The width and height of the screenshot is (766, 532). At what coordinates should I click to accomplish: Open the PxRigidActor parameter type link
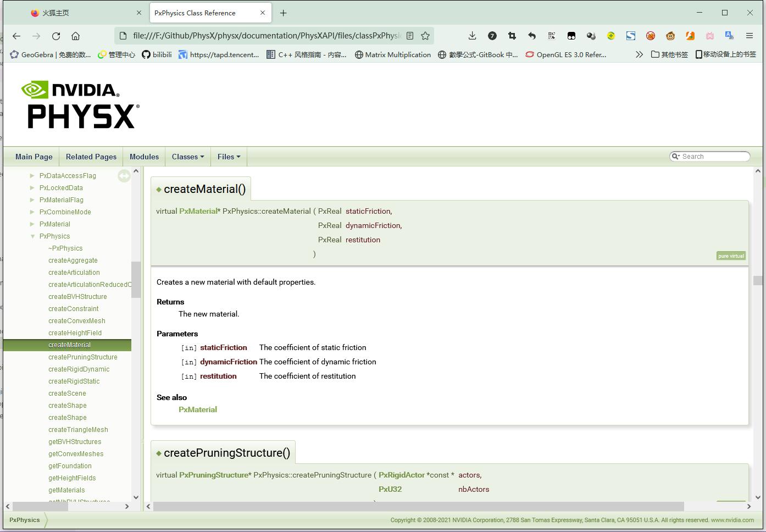[x=402, y=475]
